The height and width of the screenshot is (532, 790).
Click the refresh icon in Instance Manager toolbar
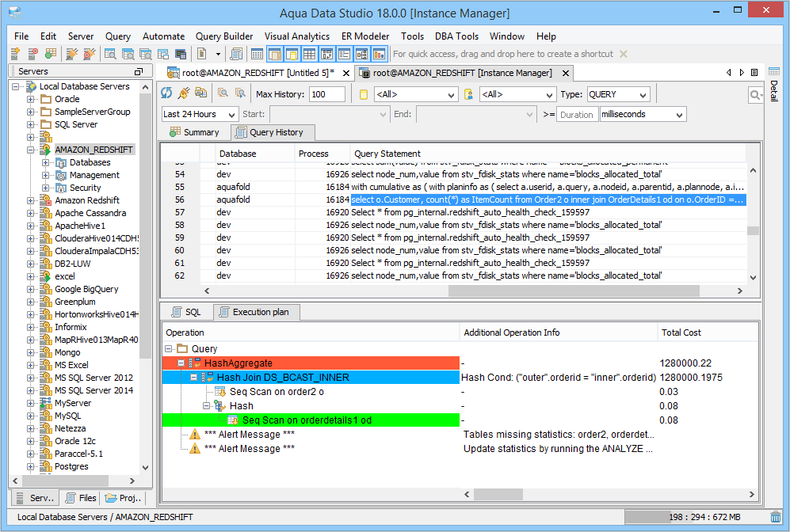click(x=166, y=93)
